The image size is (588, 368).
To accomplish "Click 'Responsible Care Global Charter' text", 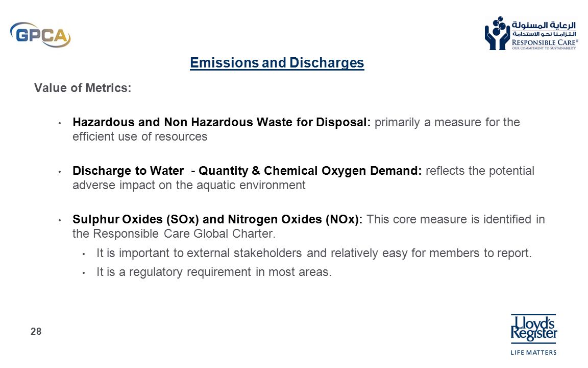I will click(x=184, y=234).
